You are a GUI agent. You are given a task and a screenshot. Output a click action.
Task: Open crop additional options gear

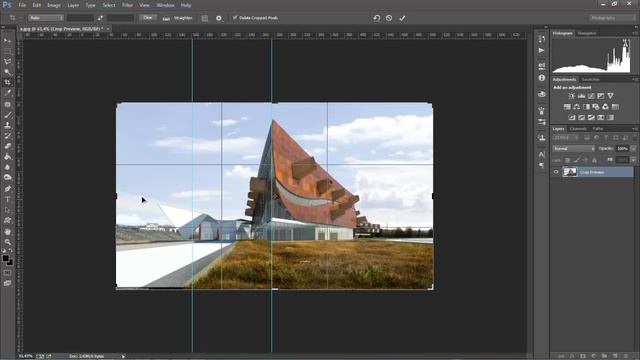click(x=219, y=18)
